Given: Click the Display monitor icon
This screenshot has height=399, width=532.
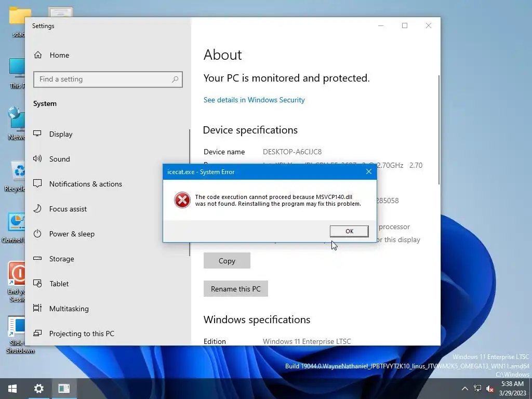Looking at the screenshot, I should coord(37,134).
